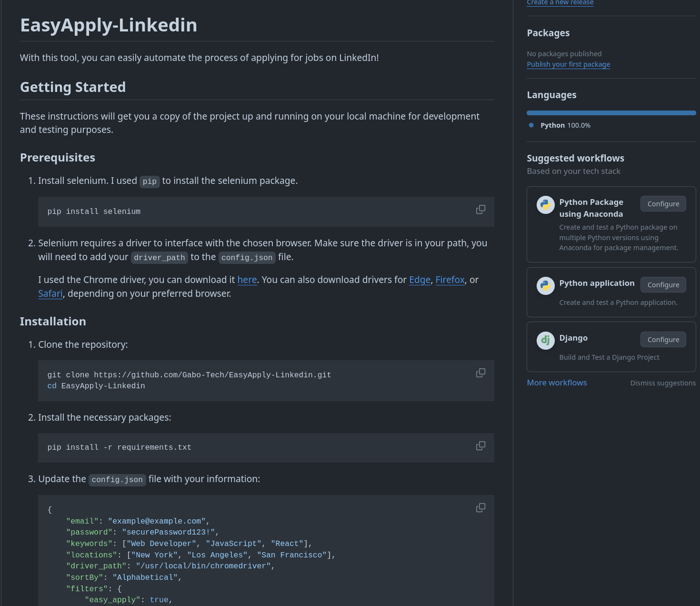The image size is (700, 606).
Task: Click the 'Django' workflow title
Action: [573, 338]
